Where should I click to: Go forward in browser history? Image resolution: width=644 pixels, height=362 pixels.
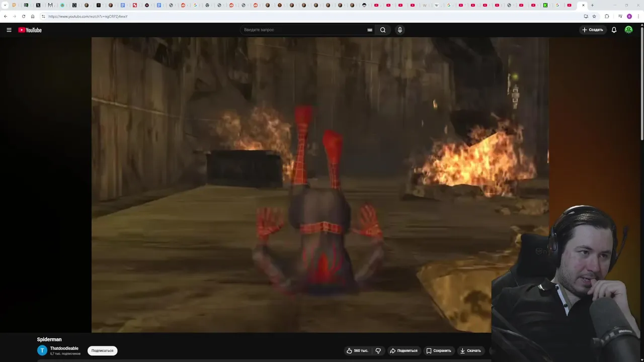coord(14,16)
